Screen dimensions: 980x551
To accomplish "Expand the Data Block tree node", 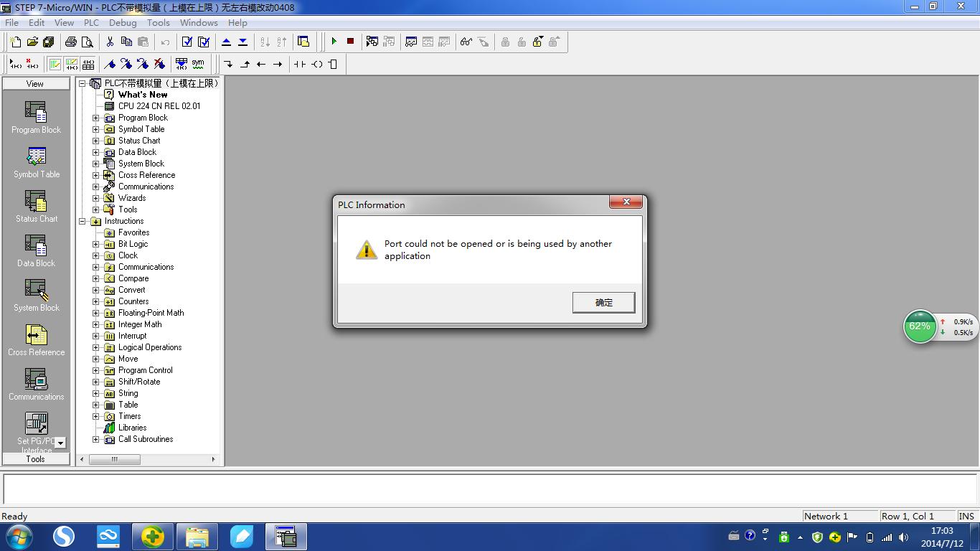I will click(x=96, y=152).
